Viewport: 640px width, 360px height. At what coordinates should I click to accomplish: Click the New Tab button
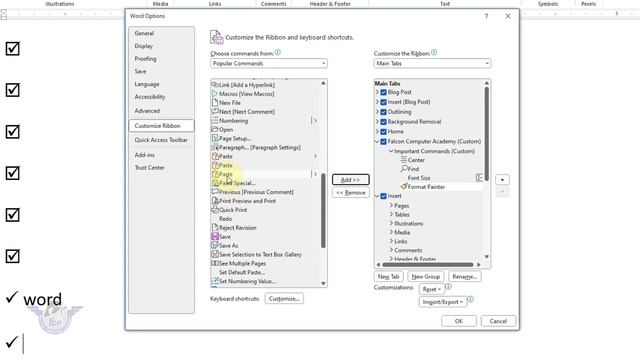tap(389, 277)
